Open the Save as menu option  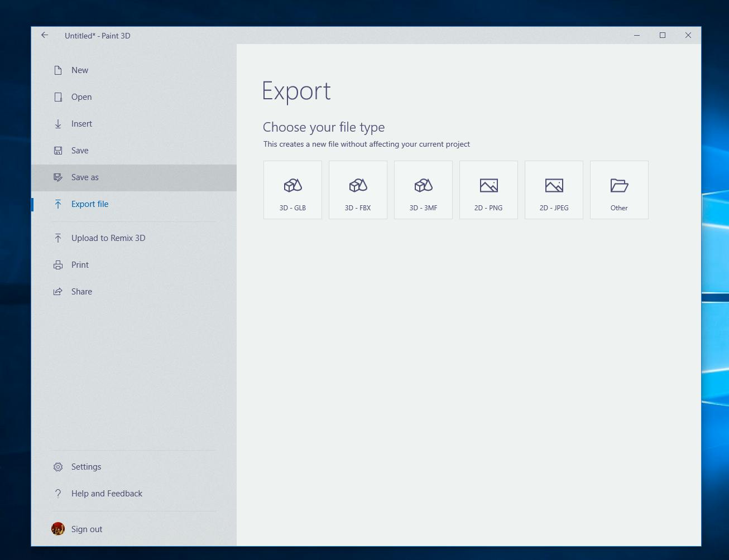point(134,177)
